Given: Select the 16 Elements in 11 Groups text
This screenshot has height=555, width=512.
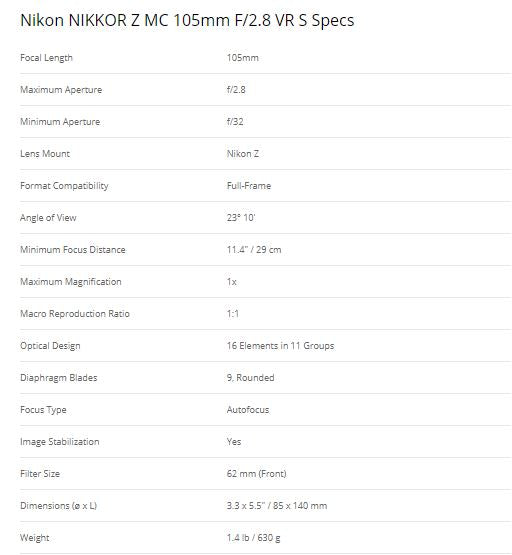Looking at the screenshot, I should pyautogui.click(x=280, y=345).
